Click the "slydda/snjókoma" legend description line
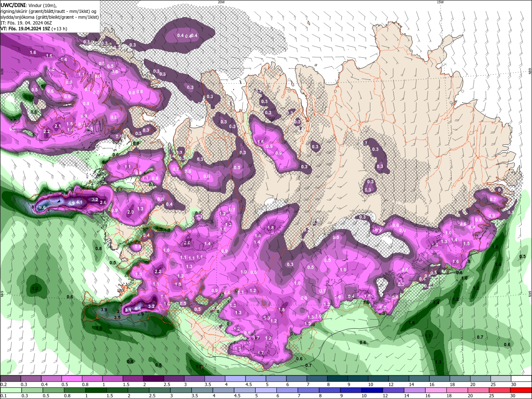The height and width of the screenshot is (399, 532). tap(49, 17)
